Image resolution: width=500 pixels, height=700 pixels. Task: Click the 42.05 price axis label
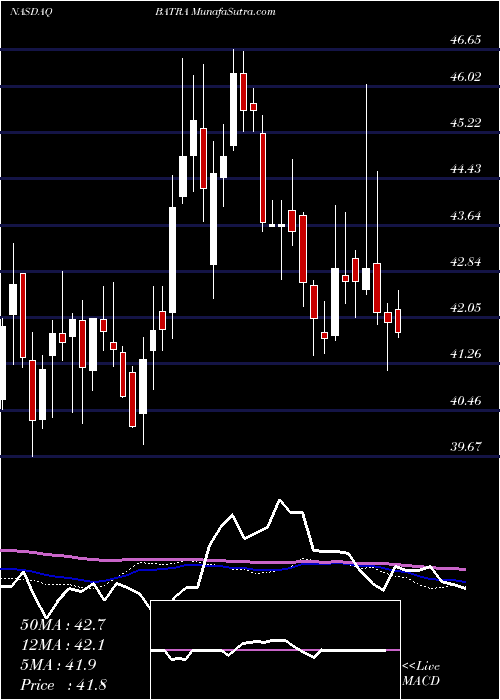click(466, 308)
